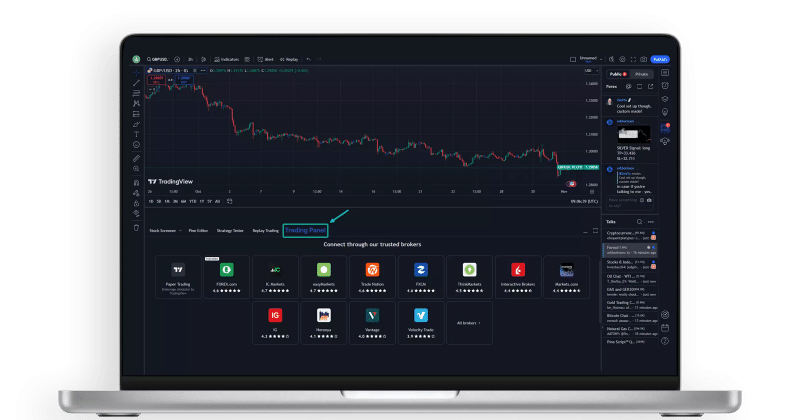Open the ideas lightbulb icon
The image size is (800, 420).
coord(665,112)
